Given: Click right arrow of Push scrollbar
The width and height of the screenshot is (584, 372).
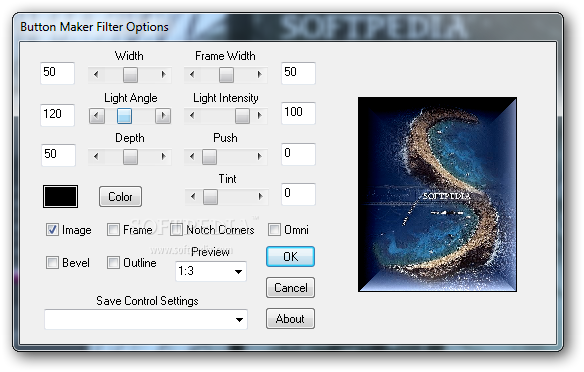Looking at the screenshot, I should pyautogui.click(x=259, y=156).
